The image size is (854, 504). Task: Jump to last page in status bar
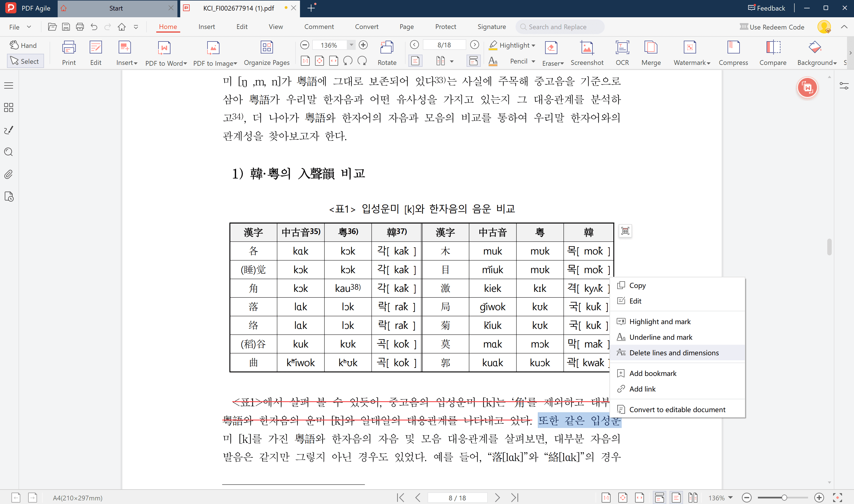pos(515,498)
